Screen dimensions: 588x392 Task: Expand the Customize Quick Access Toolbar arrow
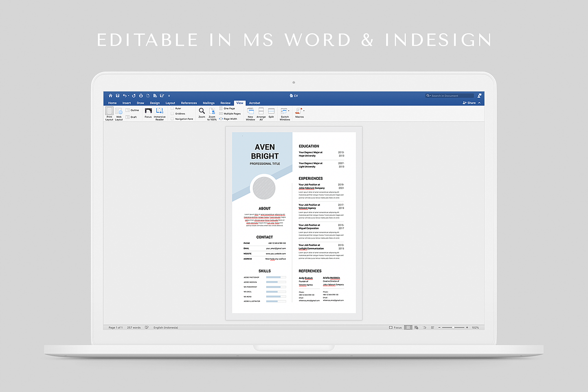point(169,96)
